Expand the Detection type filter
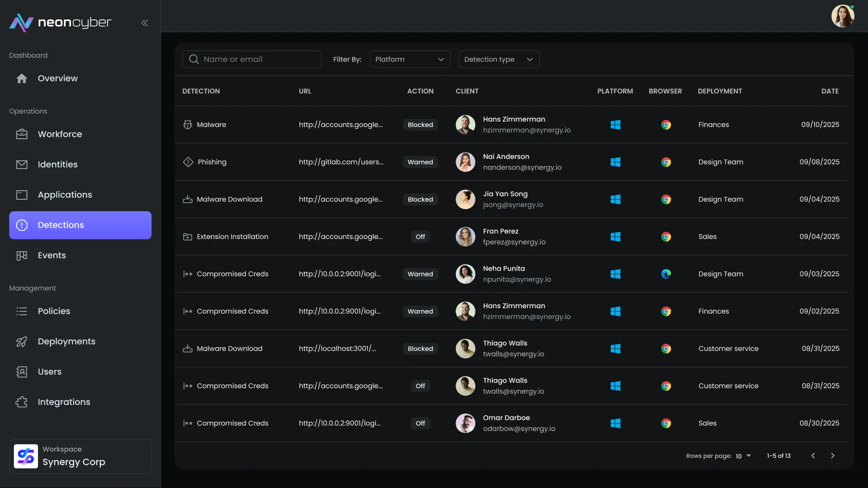868x488 pixels. pyautogui.click(x=499, y=60)
